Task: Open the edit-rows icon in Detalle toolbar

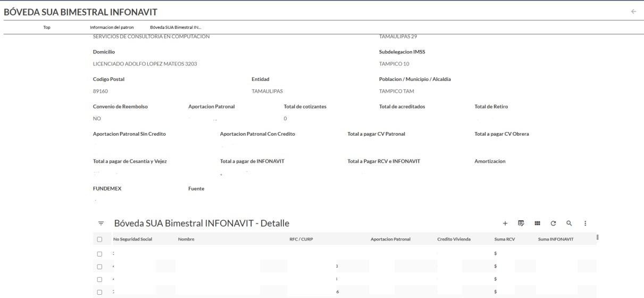Action: 521,223
